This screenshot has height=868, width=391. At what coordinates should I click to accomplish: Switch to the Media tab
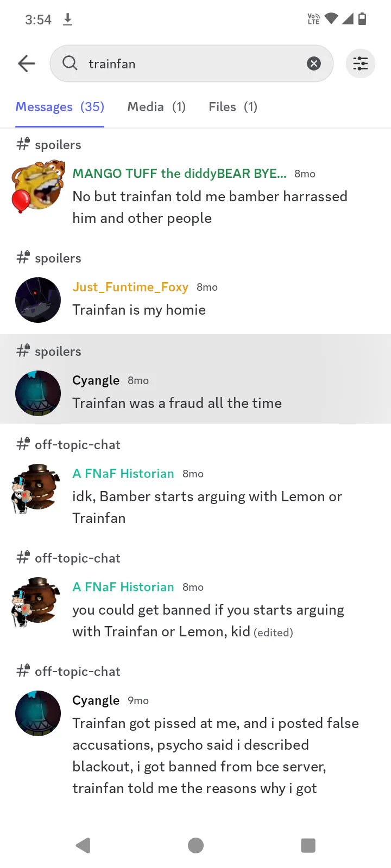(156, 107)
